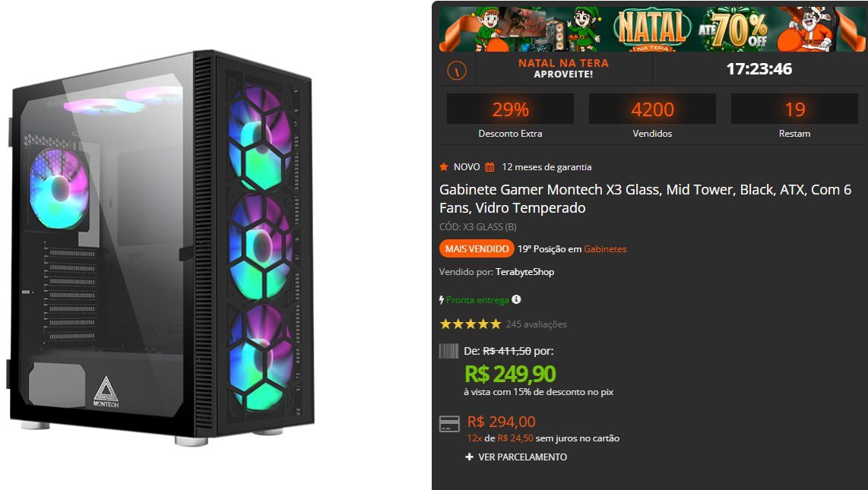
Task: Click the plus icon on VER PARCELAMENTO
Action: [x=469, y=457]
